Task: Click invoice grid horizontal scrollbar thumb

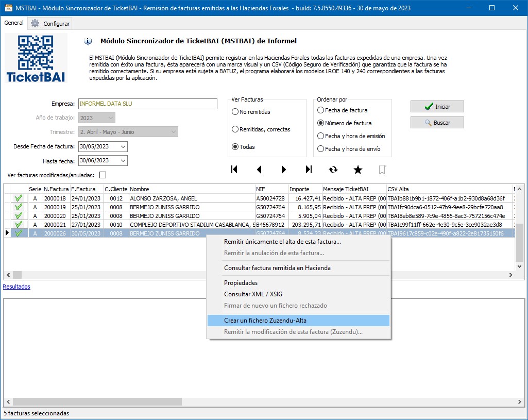Action: pyautogui.click(x=17, y=275)
